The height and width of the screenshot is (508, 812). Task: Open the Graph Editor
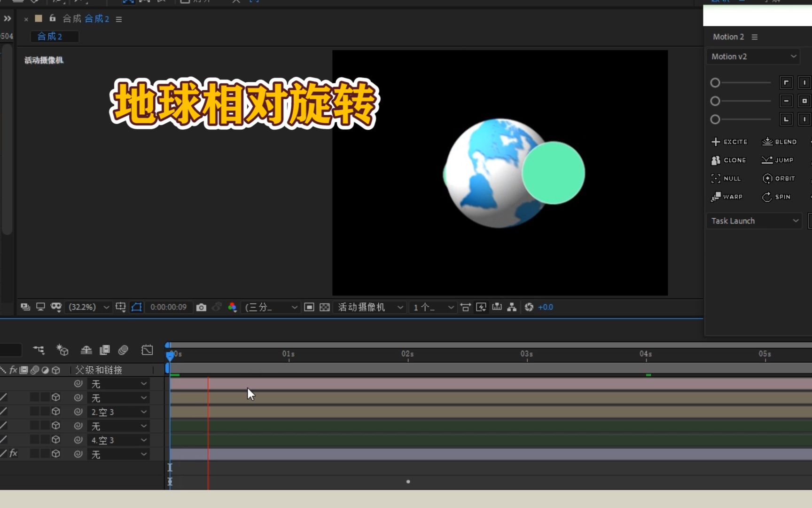tap(147, 350)
